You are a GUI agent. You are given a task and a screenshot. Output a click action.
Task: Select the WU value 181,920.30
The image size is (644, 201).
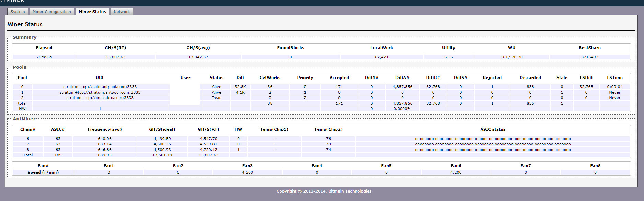[x=511, y=57]
